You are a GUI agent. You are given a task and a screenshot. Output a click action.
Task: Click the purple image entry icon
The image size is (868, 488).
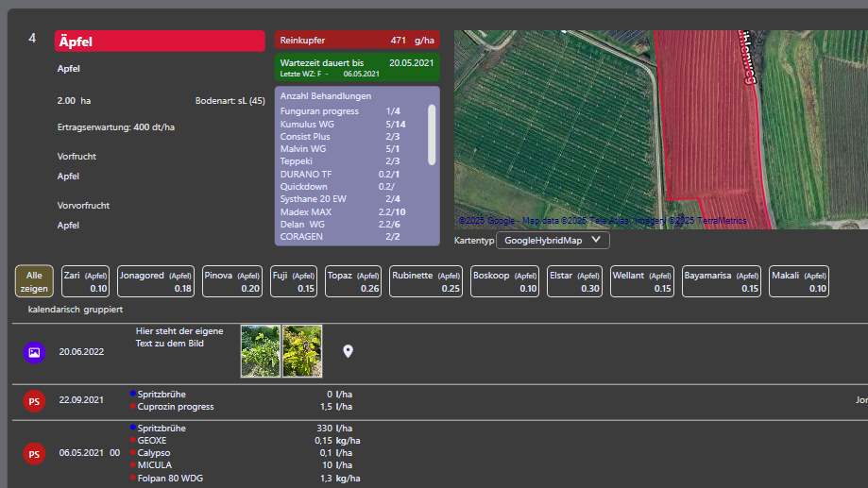coord(34,352)
